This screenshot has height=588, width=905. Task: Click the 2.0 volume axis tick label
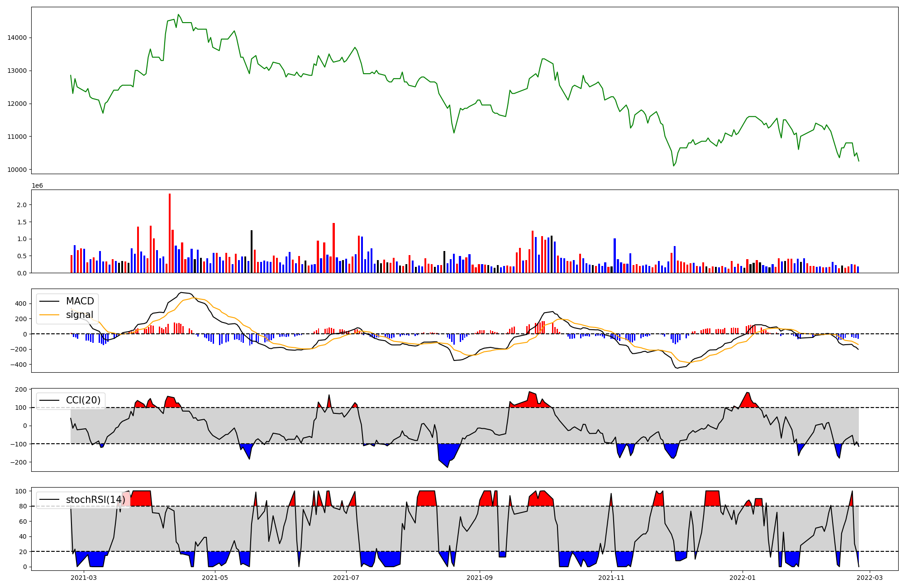(22, 205)
